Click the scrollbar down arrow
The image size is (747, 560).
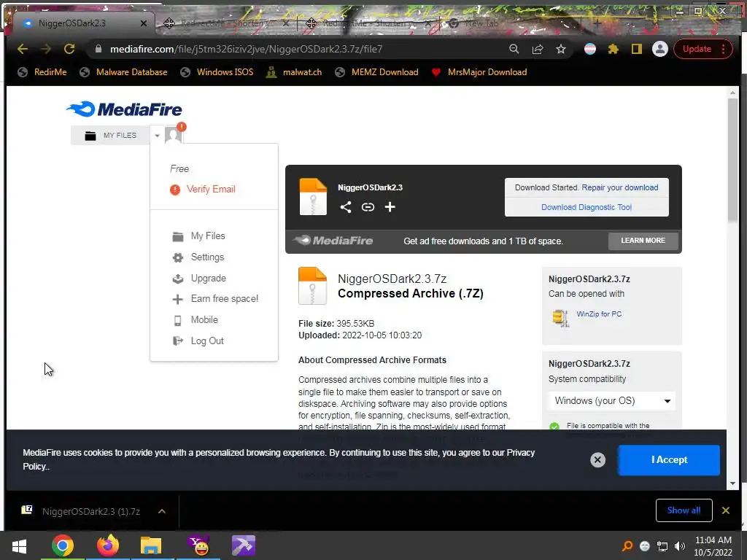pyautogui.click(x=732, y=484)
